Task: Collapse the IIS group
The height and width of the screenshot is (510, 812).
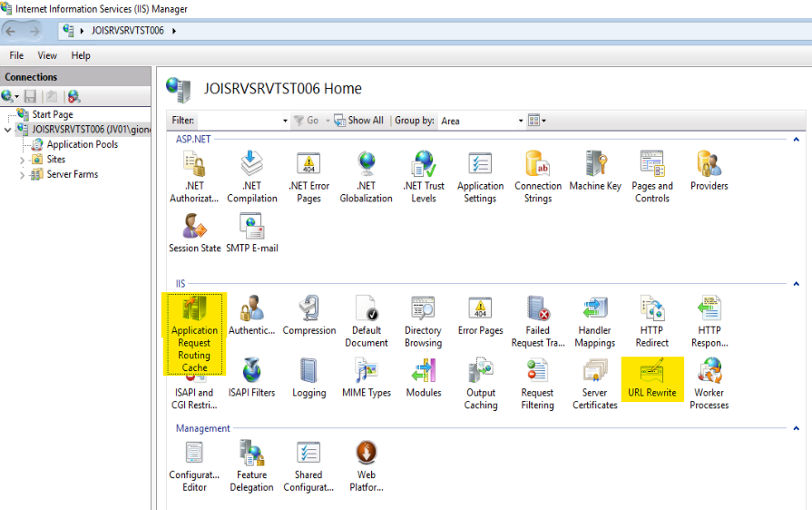Action: tap(796, 284)
